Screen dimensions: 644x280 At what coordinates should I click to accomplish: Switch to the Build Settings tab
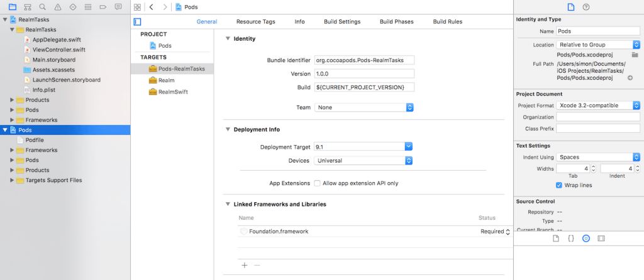[x=342, y=21]
